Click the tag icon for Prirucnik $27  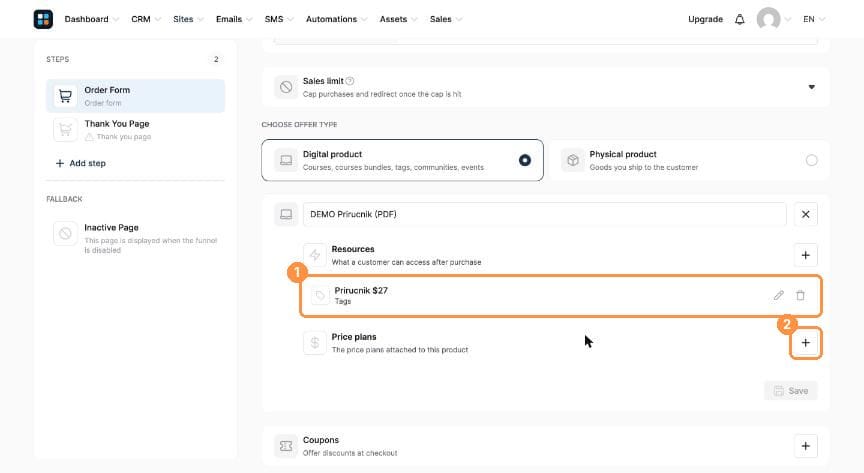[320, 295]
